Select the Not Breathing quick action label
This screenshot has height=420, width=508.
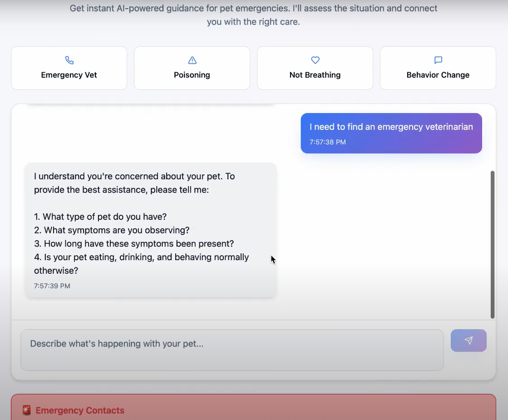click(315, 75)
